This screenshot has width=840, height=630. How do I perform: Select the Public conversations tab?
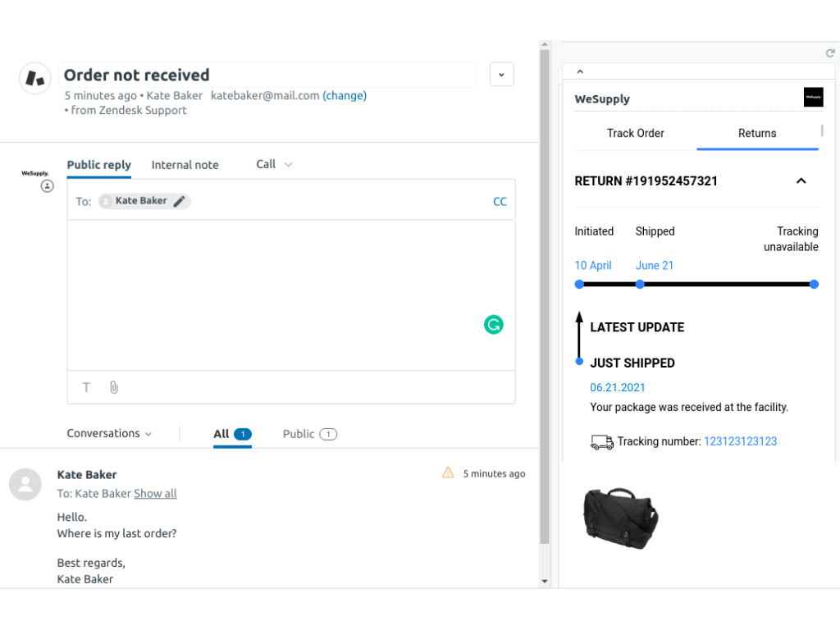[x=309, y=434]
